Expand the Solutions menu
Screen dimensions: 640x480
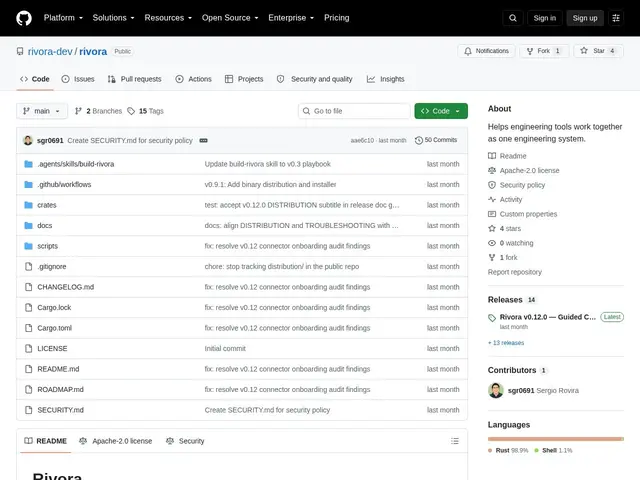coord(113,18)
